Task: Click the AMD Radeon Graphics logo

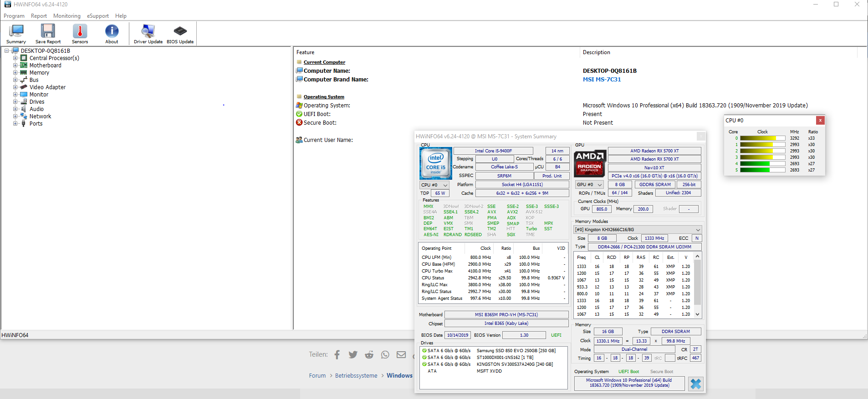Action: pyautogui.click(x=589, y=163)
